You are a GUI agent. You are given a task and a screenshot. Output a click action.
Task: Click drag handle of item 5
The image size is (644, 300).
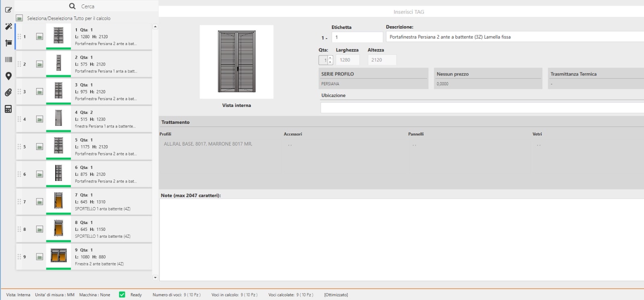(x=19, y=147)
